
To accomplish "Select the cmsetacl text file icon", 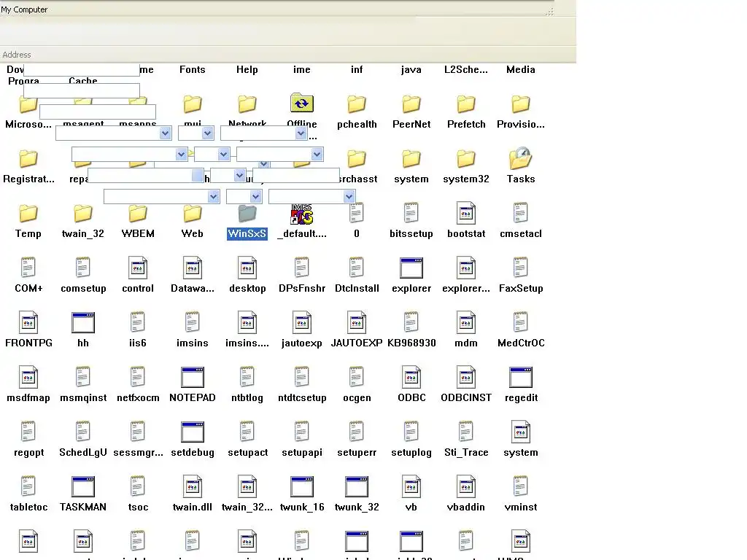I will coord(521,212).
